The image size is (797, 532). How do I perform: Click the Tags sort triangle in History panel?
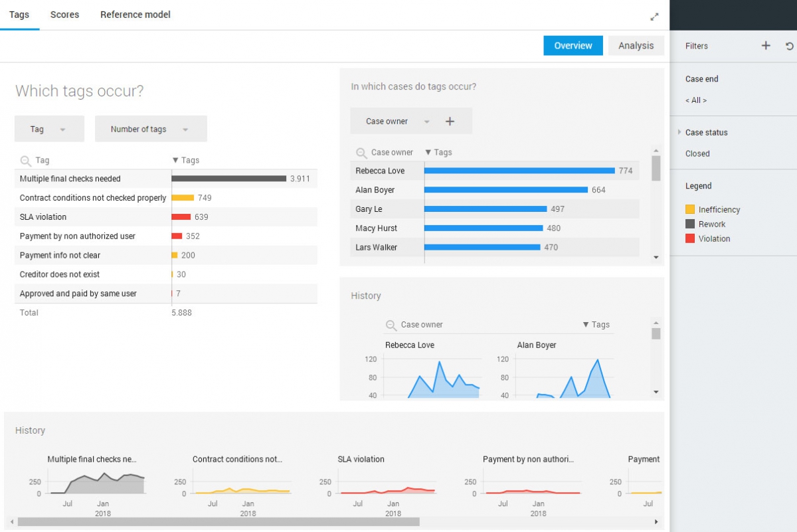click(x=585, y=325)
